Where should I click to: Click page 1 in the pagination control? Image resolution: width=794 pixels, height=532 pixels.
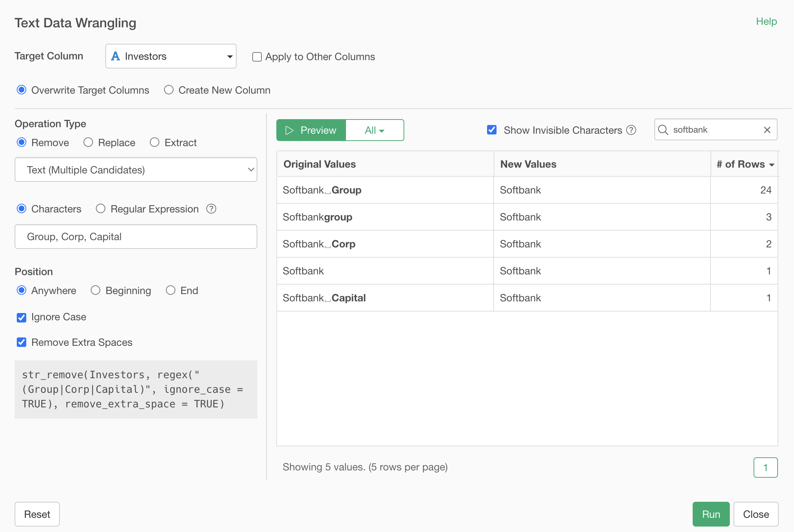click(x=766, y=468)
